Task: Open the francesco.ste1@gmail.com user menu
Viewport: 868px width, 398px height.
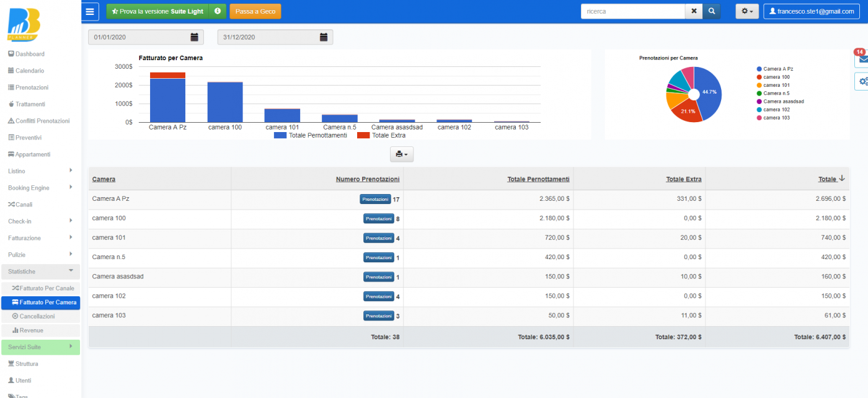Action: [x=813, y=11]
